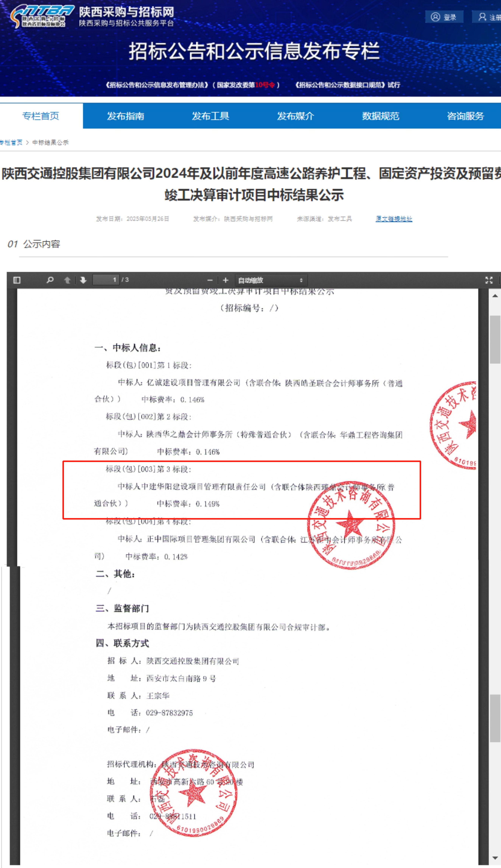Click the 注册 register user icon
501x868 pixels.
coord(482,17)
